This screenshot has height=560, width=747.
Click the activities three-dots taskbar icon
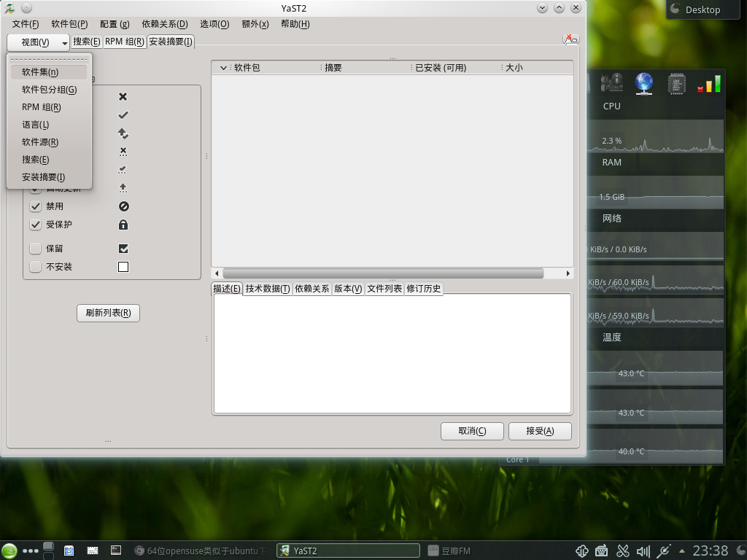31,551
